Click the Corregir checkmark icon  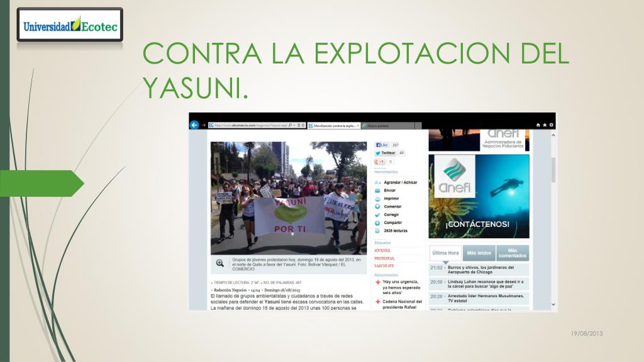point(377,215)
